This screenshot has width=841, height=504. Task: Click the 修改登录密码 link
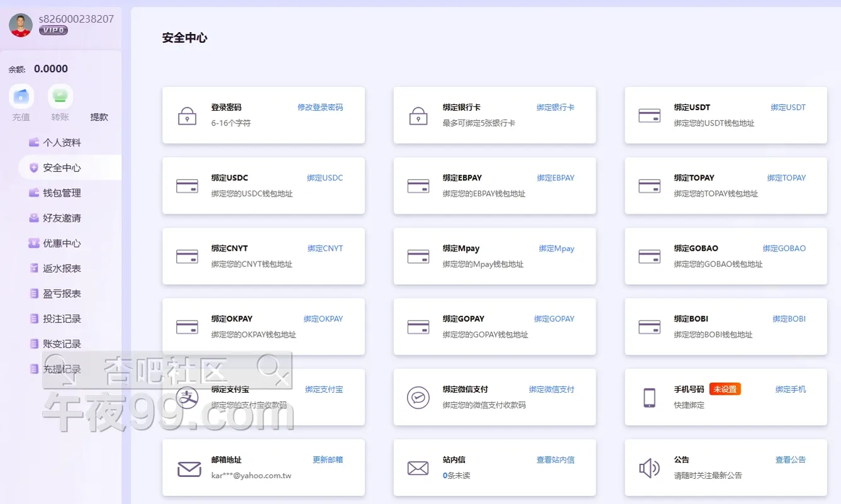click(x=320, y=107)
